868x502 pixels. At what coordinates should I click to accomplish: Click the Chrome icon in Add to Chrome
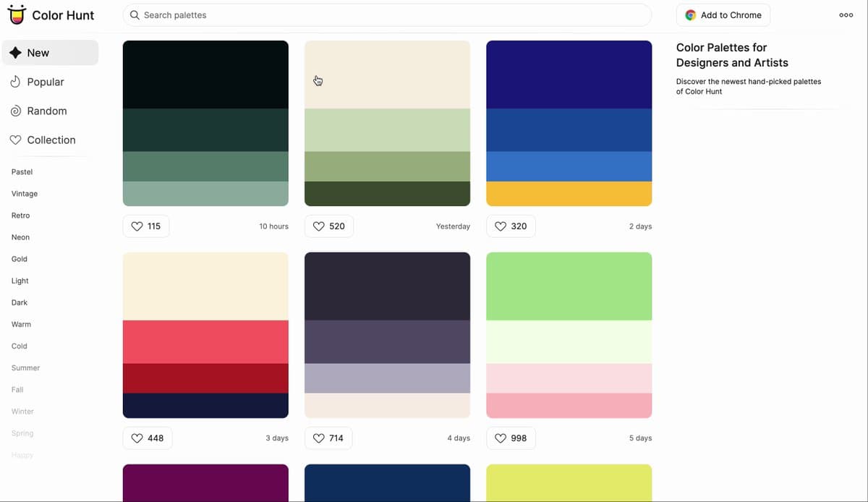[691, 15]
